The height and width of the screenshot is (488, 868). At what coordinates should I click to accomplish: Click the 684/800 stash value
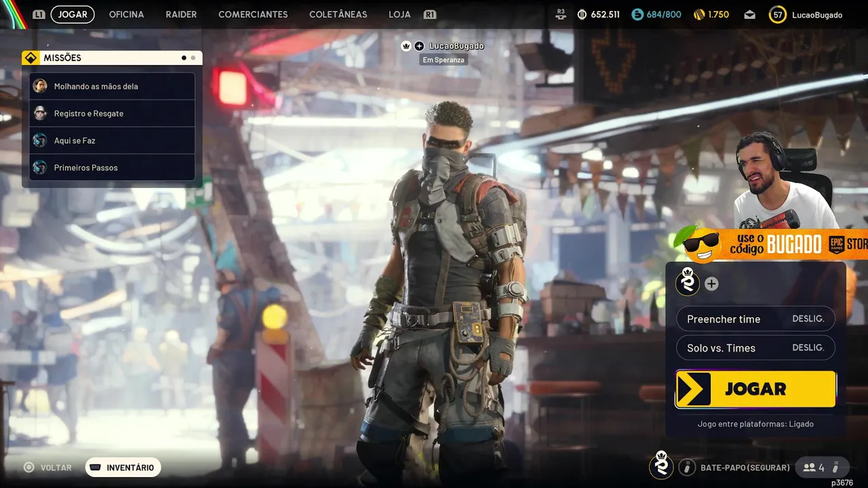click(x=664, y=14)
